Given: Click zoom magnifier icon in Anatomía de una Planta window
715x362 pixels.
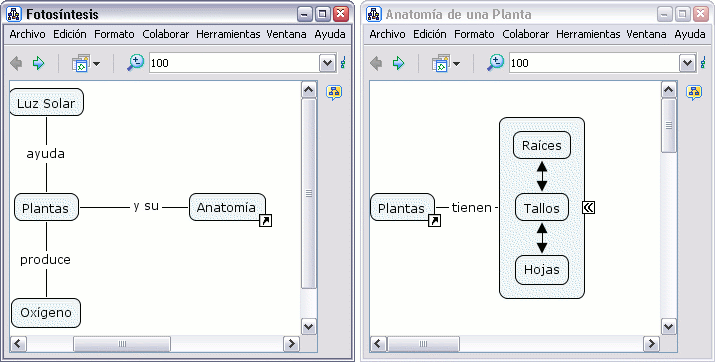Looking at the screenshot, I should [x=495, y=63].
